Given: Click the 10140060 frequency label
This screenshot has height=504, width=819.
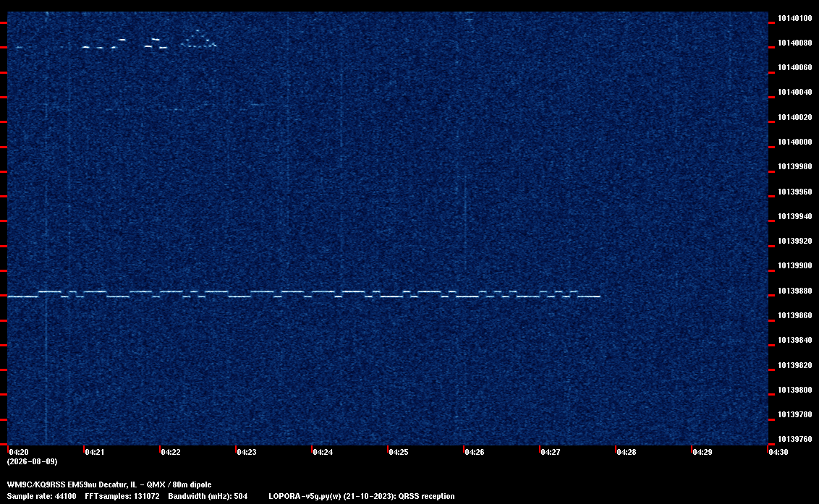Looking at the screenshot, I should click(x=794, y=67).
